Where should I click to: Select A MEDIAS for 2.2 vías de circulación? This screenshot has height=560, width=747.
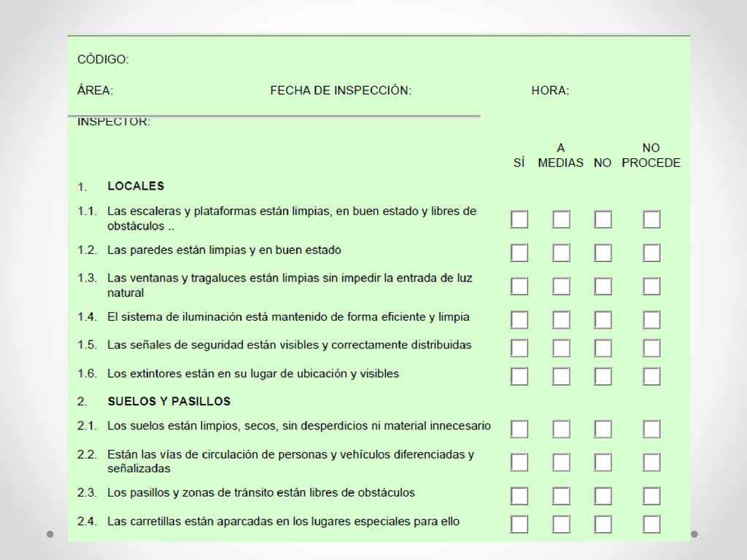coord(561,462)
